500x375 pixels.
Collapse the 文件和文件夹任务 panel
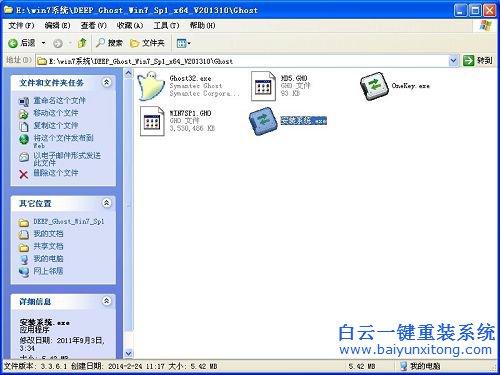click(x=106, y=82)
